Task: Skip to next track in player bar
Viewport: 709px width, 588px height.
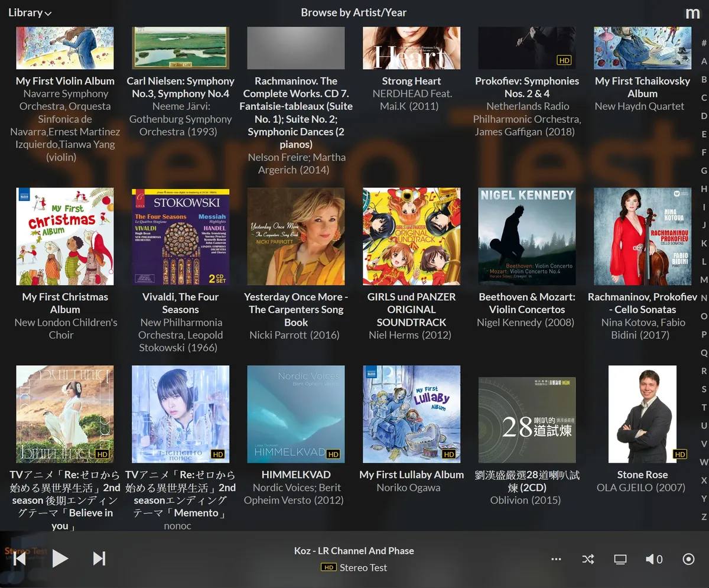Action: (x=99, y=558)
